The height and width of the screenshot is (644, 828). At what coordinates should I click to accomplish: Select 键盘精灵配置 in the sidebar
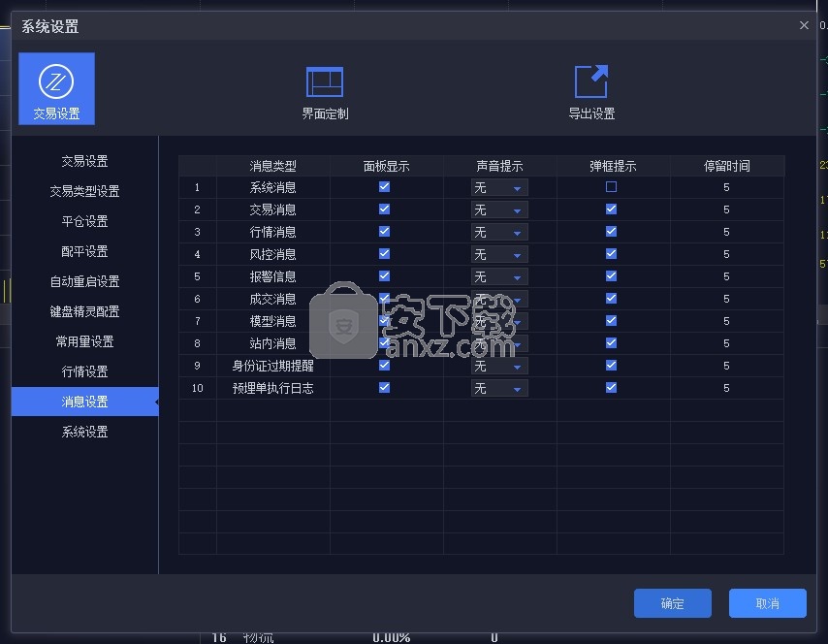pyautogui.click(x=84, y=311)
